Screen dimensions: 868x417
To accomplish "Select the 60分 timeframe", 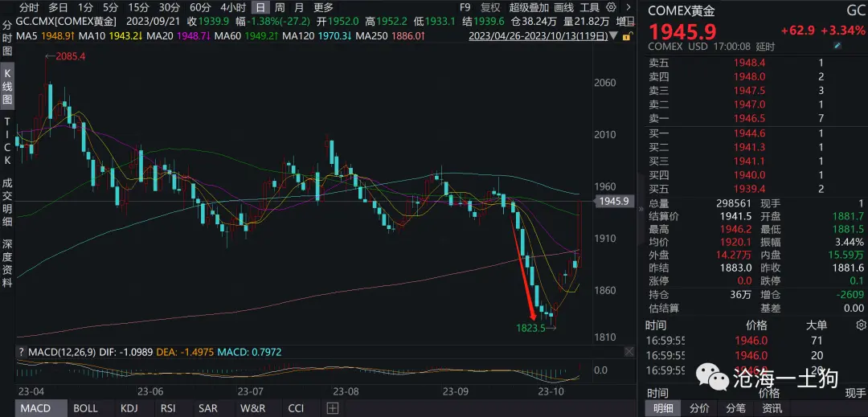I will coord(200,8).
